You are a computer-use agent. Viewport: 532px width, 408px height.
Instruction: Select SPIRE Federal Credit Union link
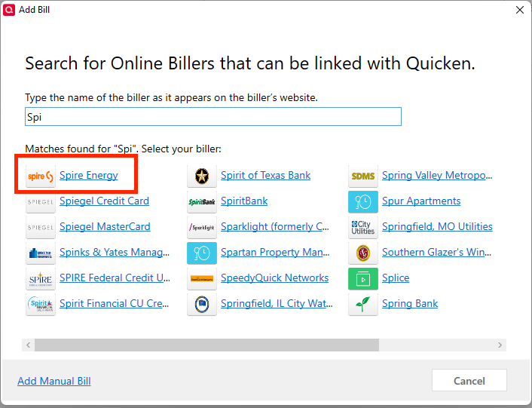click(x=115, y=278)
